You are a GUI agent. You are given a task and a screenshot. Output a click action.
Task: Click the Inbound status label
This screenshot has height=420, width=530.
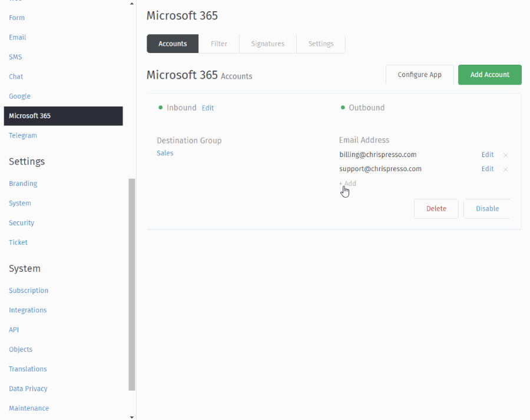181,108
